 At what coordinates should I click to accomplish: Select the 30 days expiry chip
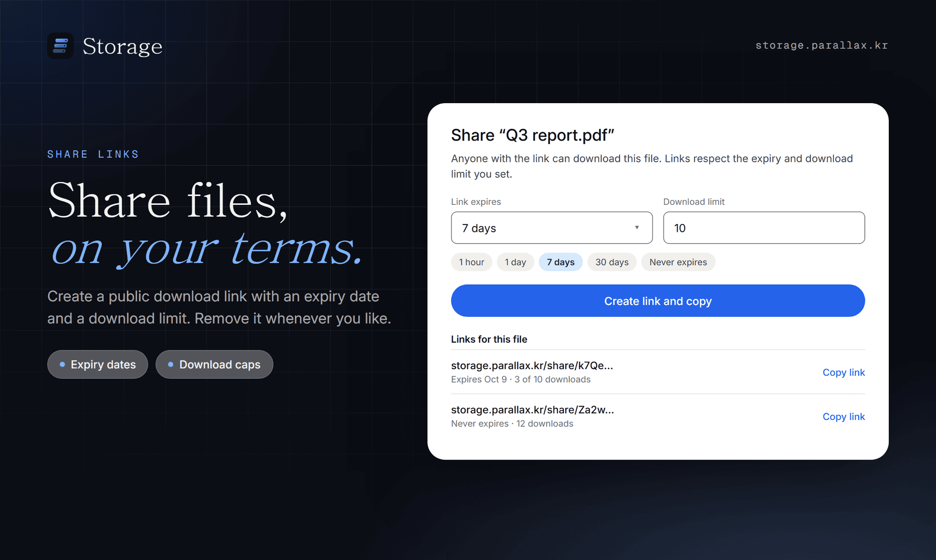[612, 262]
